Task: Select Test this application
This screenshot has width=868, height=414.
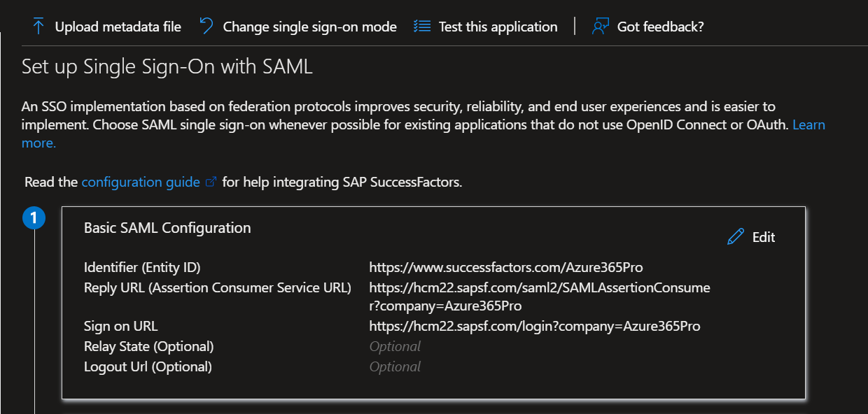Action: click(486, 27)
